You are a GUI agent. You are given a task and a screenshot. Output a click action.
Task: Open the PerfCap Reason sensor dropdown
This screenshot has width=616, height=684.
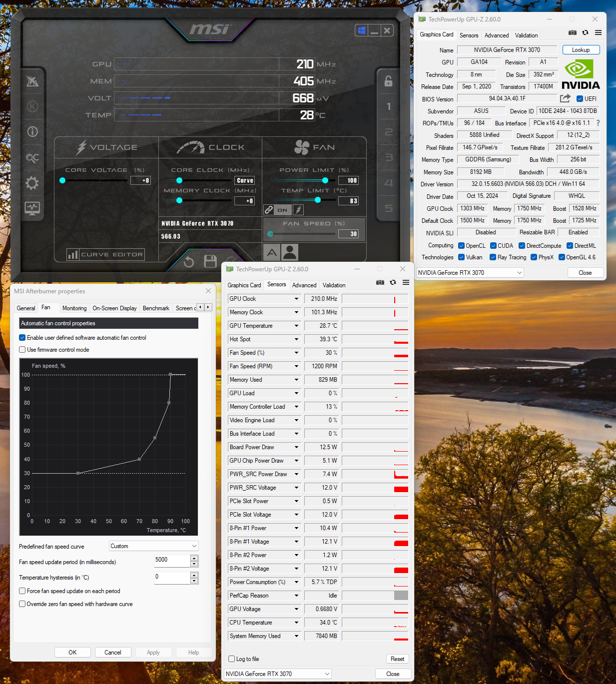(x=296, y=596)
